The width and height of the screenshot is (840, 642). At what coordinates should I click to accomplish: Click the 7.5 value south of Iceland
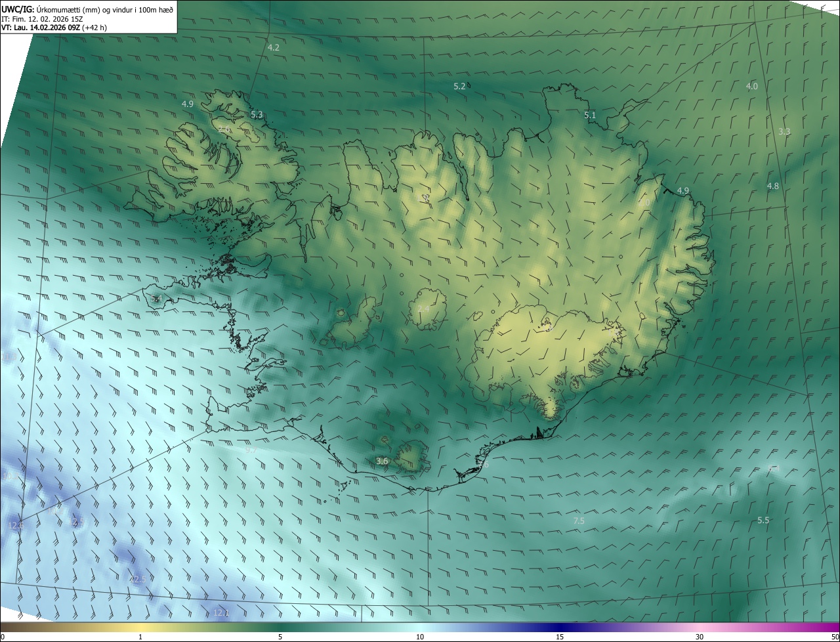tap(579, 521)
